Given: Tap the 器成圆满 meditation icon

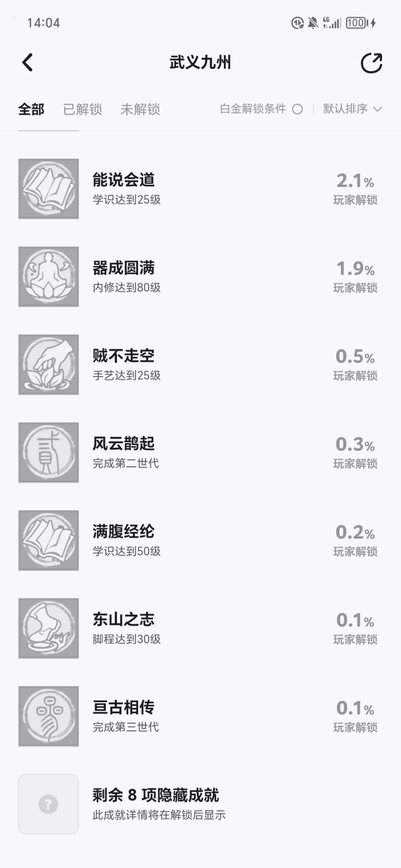Looking at the screenshot, I should pyautogui.click(x=48, y=277).
